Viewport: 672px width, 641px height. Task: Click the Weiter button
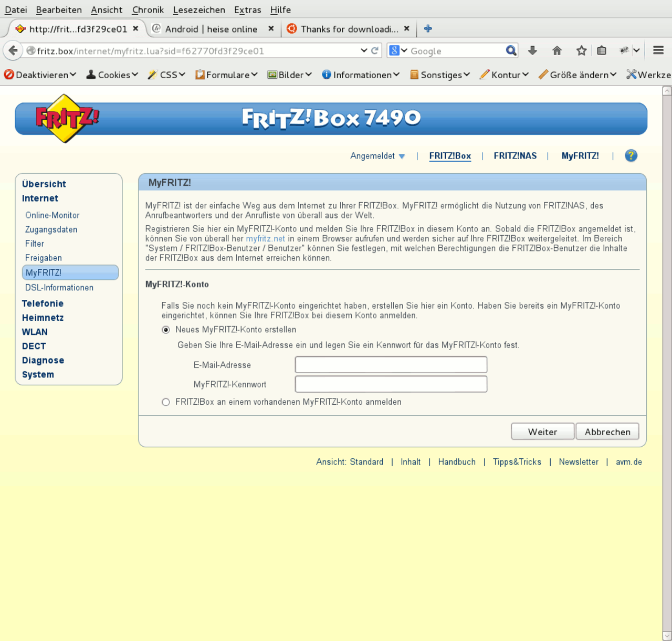coord(543,432)
